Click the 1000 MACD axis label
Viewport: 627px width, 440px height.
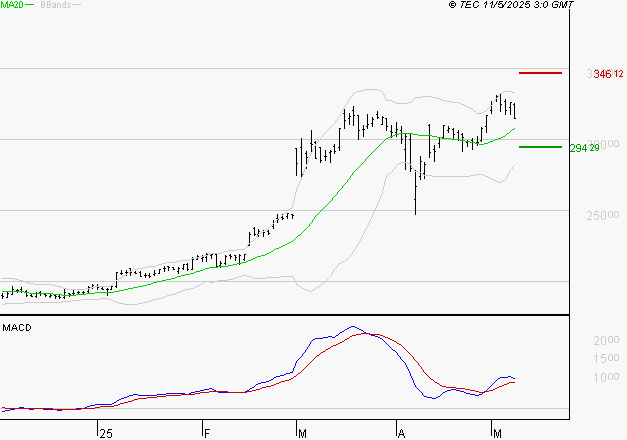coord(606,377)
